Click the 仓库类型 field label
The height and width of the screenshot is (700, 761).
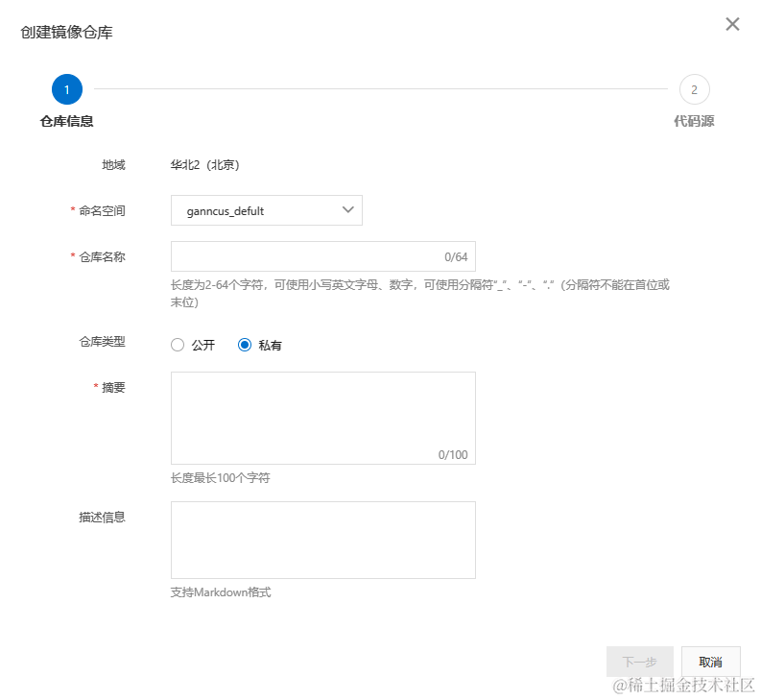point(102,342)
